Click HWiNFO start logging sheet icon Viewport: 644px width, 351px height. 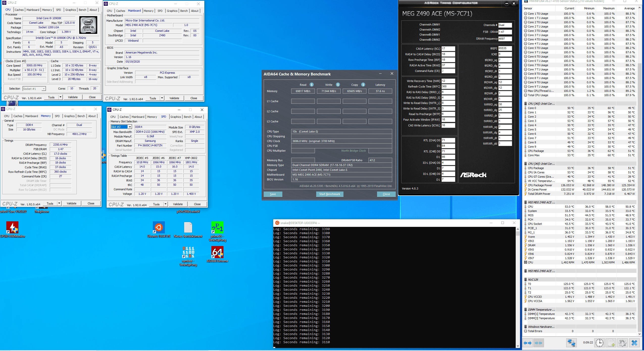(x=611, y=343)
